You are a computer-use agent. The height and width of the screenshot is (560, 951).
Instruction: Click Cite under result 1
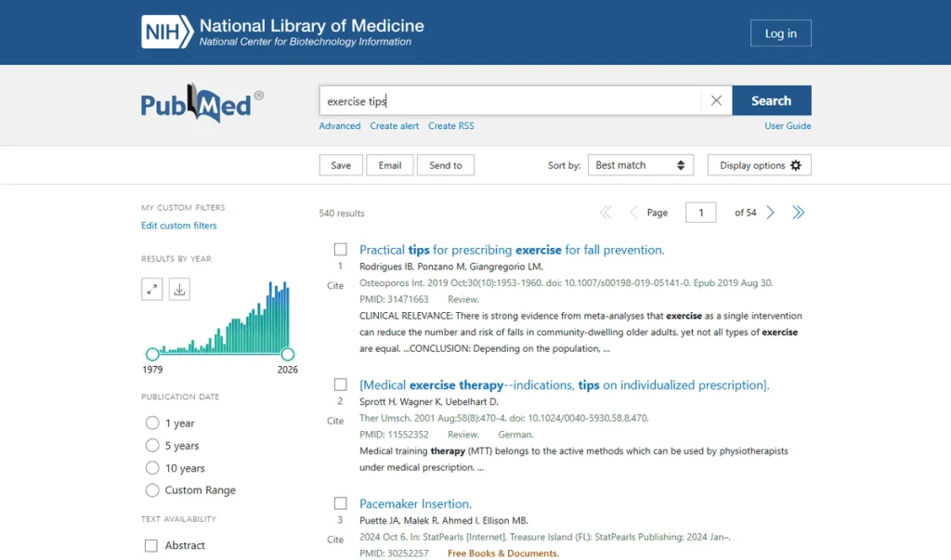pyautogui.click(x=335, y=286)
